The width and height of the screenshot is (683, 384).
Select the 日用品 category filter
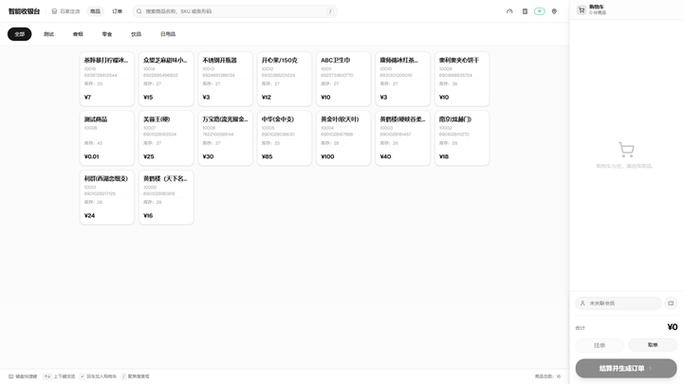(168, 34)
